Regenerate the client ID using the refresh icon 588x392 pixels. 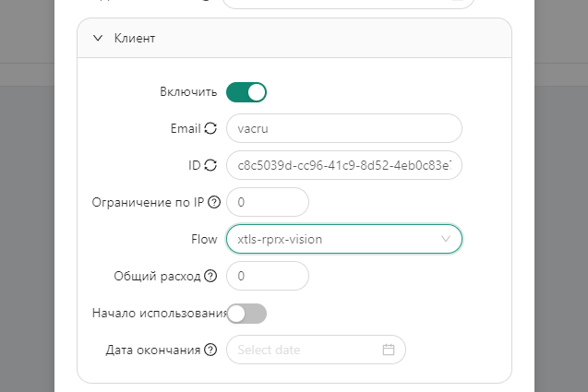210,165
